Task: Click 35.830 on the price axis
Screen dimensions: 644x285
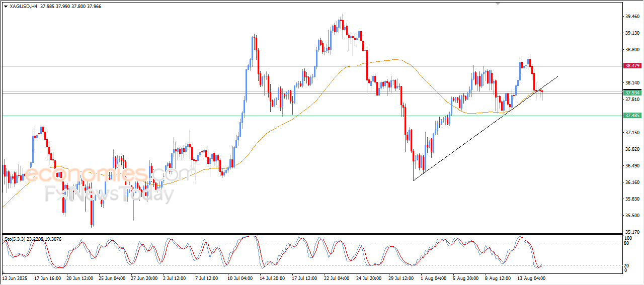Action: [x=633, y=199]
